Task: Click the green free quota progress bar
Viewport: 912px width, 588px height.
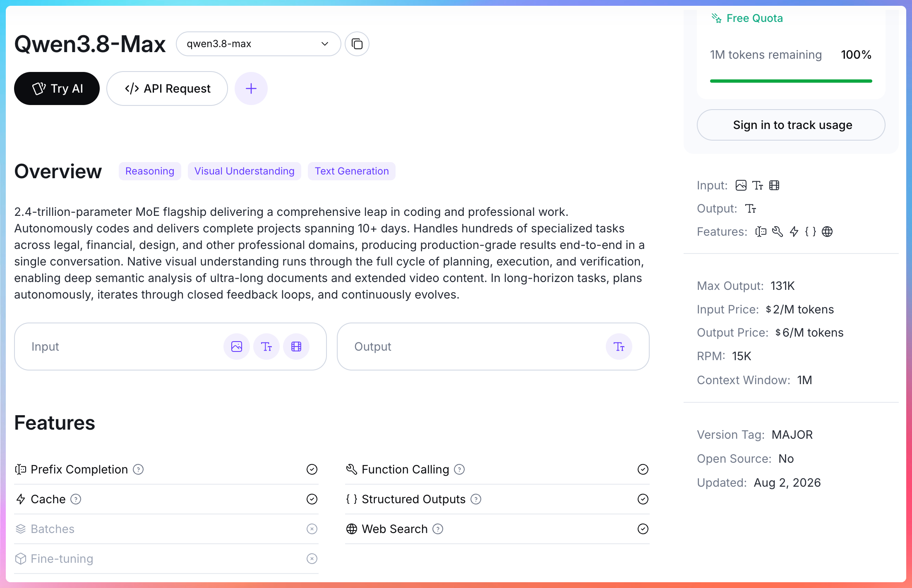Action: 791,81
